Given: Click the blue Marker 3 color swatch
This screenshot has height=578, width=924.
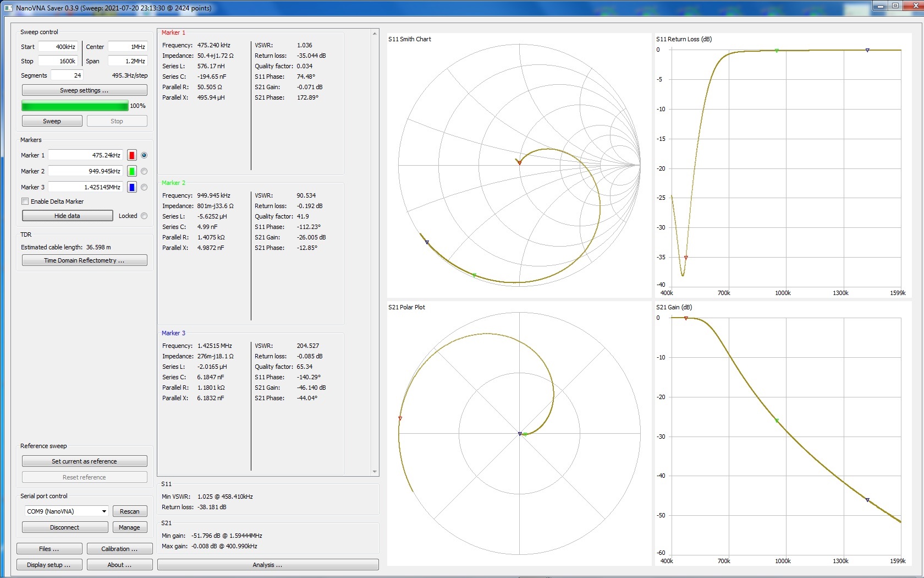Looking at the screenshot, I should coord(132,187).
